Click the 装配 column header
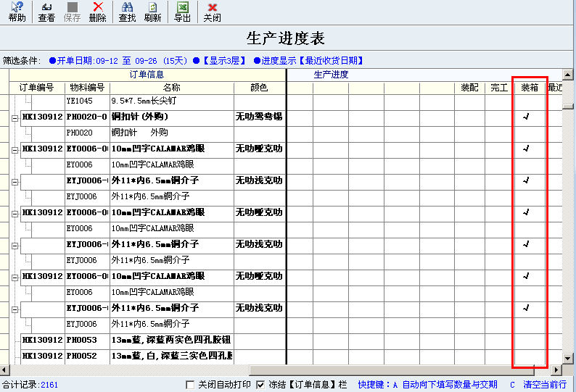576x392 pixels. pyautogui.click(x=469, y=88)
